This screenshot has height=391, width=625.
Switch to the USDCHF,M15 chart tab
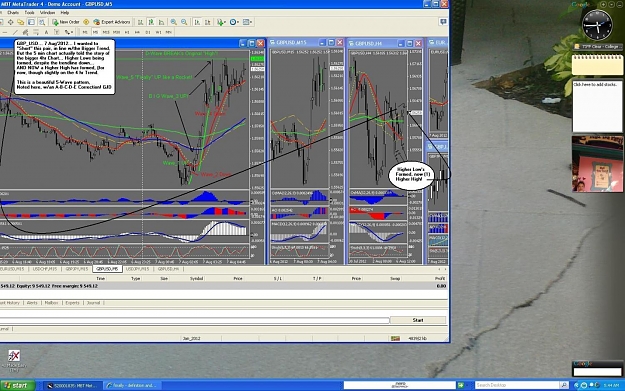point(45,269)
